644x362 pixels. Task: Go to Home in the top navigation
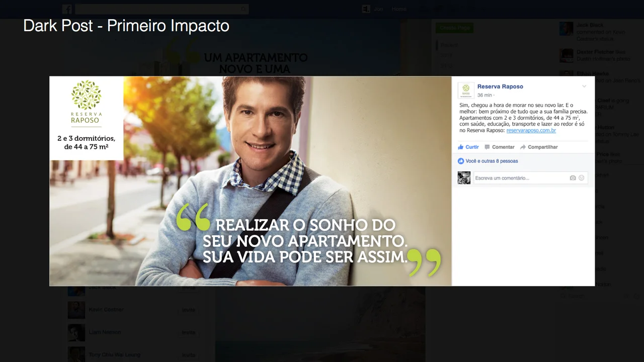(399, 9)
